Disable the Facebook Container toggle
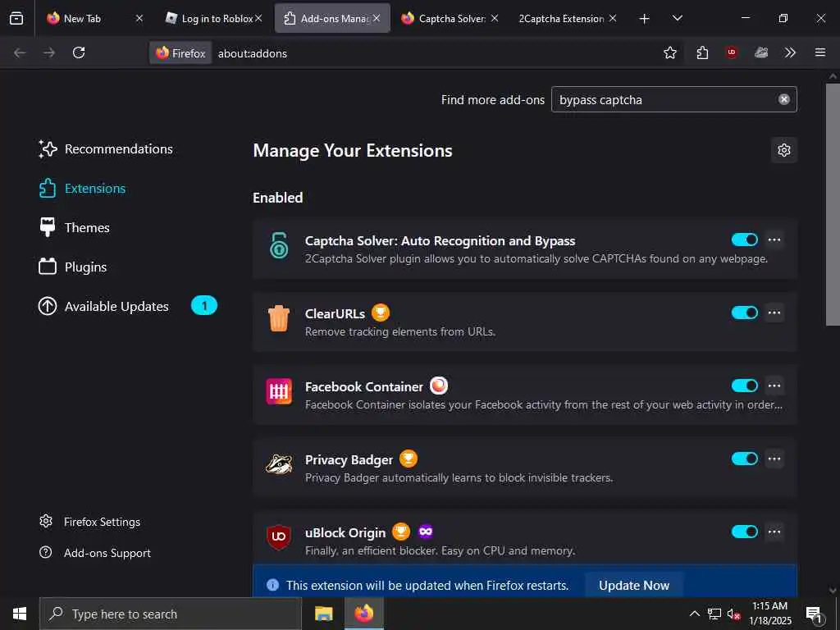The width and height of the screenshot is (840, 630). pyautogui.click(x=745, y=386)
